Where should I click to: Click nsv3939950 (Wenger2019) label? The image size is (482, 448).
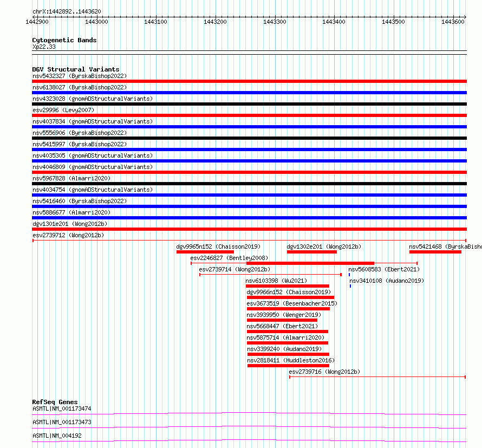284,315
